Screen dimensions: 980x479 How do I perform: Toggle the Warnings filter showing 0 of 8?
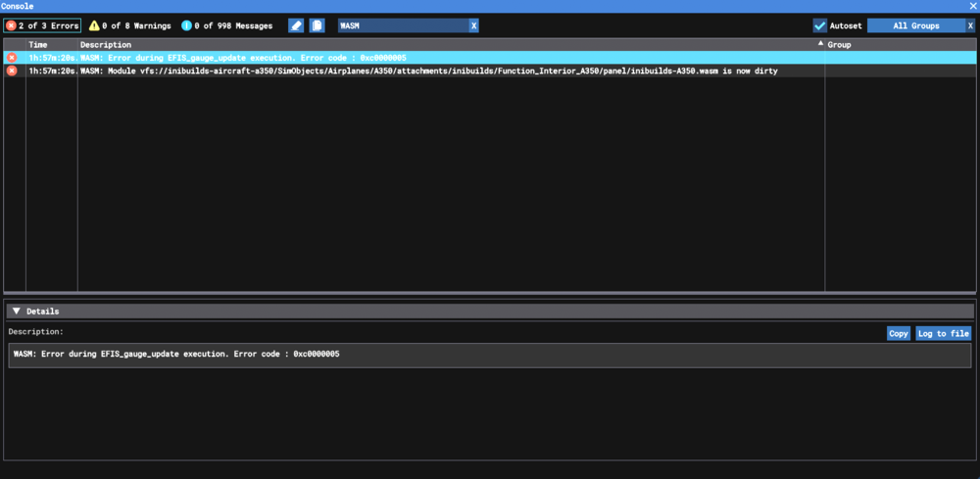click(129, 25)
